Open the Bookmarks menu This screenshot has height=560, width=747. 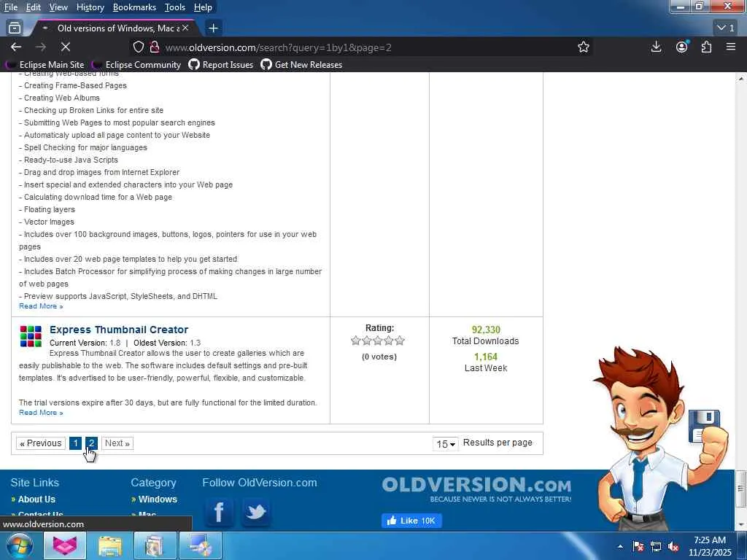134,7
